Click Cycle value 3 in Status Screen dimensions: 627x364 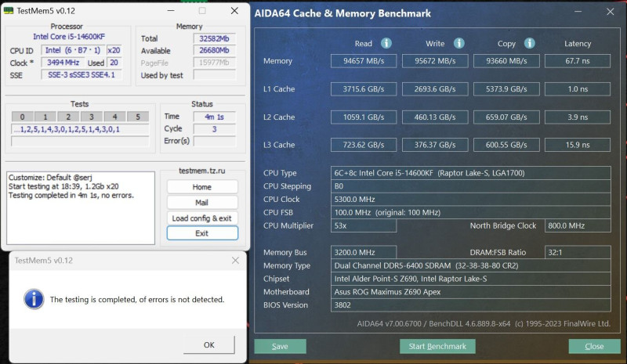coord(214,129)
